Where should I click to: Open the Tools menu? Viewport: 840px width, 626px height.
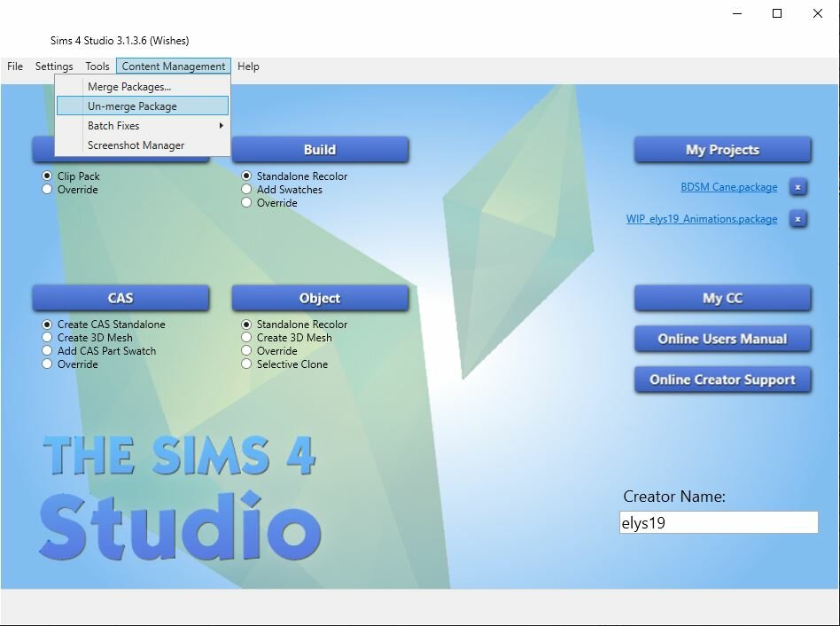click(x=97, y=67)
